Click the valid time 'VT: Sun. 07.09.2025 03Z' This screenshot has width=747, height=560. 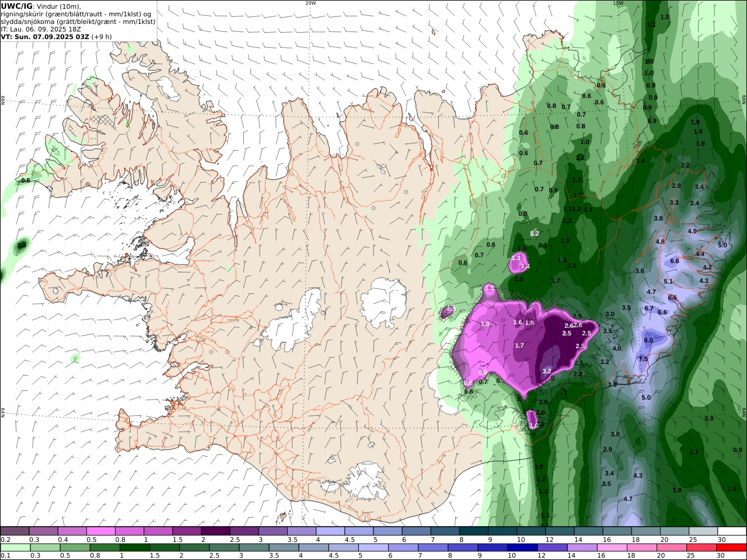click(x=44, y=36)
